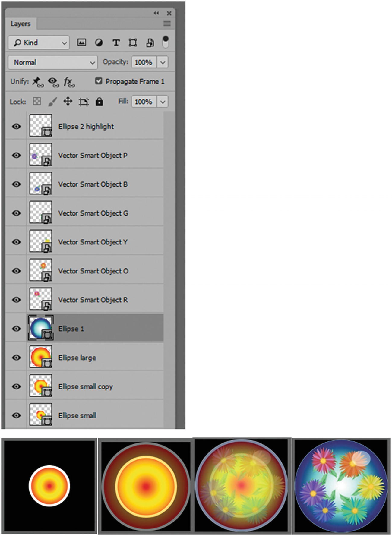Viewport: 392px width, 536px height.
Task: Prevent auto-nesting artboard lock icon
Action: tap(84, 102)
